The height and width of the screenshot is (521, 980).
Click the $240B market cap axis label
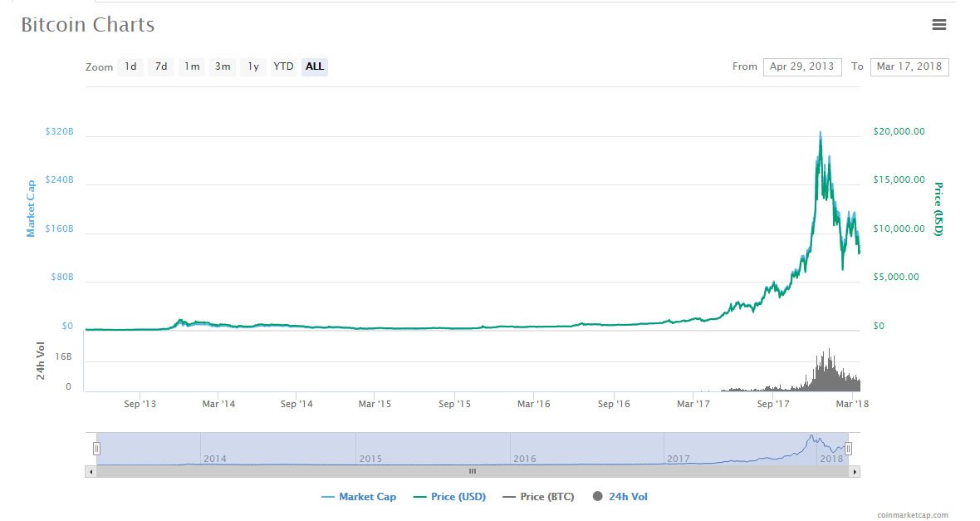[x=59, y=179]
